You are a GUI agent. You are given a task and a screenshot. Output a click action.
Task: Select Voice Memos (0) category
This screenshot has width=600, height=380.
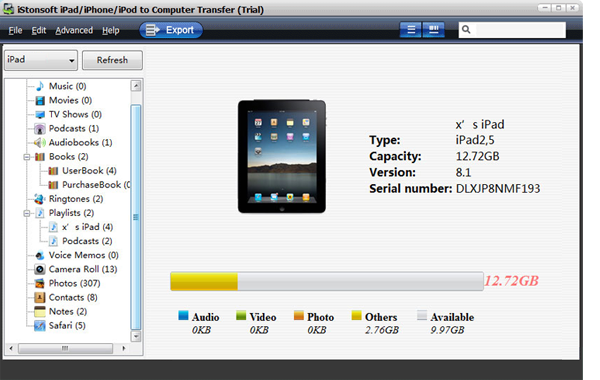(x=83, y=255)
